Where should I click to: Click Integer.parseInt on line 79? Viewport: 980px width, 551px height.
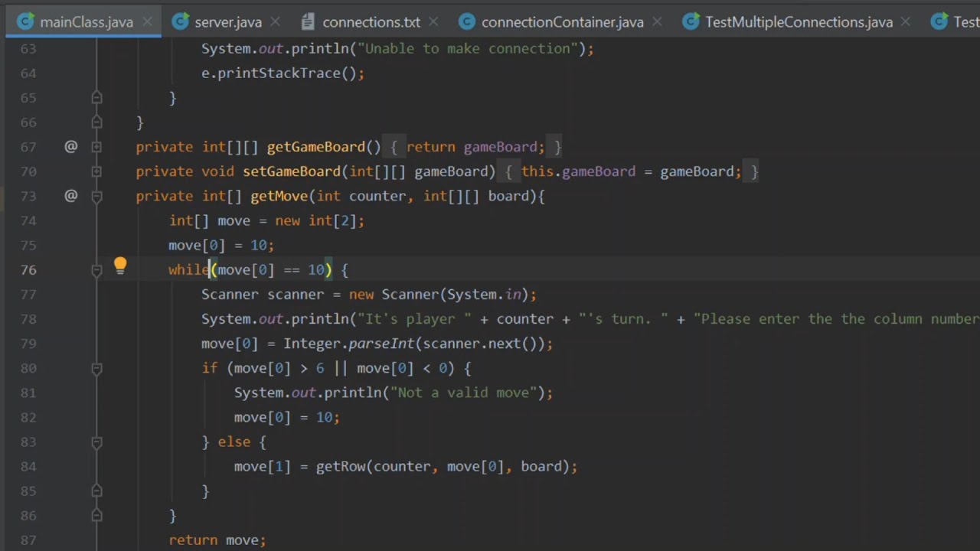pyautogui.click(x=348, y=344)
